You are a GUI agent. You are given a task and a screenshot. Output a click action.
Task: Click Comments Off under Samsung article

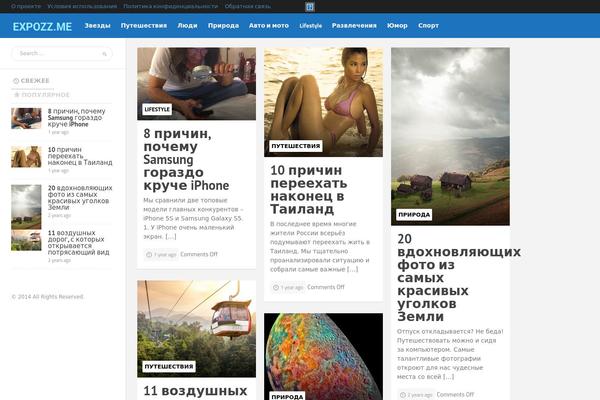[x=199, y=254]
